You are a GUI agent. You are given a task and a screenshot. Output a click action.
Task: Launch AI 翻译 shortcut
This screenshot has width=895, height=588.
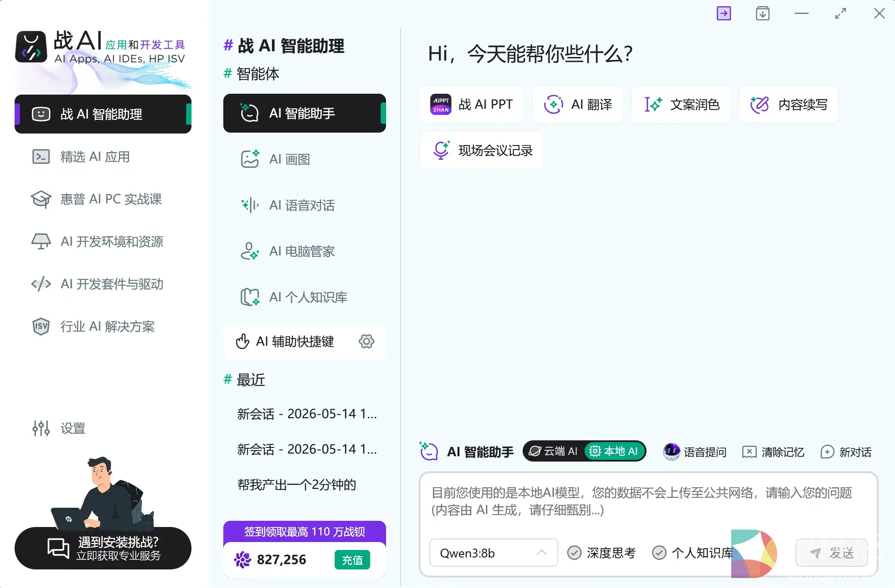578,104
